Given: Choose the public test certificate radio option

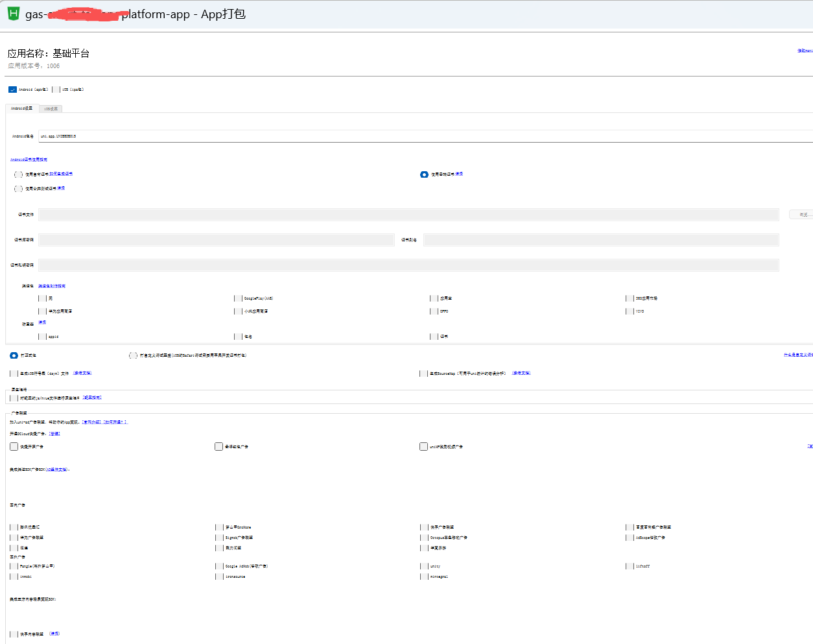Looking at the screenshot, I should pos(18,189).
